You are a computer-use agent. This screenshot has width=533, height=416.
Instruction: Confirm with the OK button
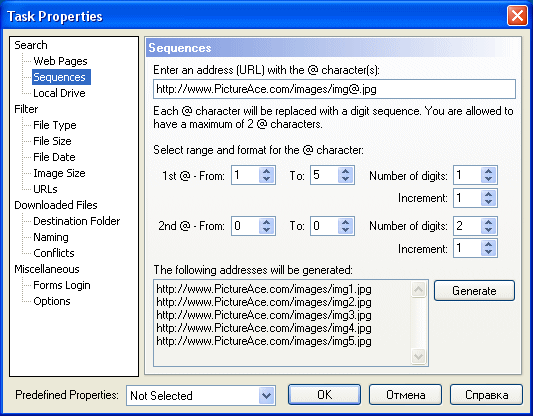click(x=324, y=395)
